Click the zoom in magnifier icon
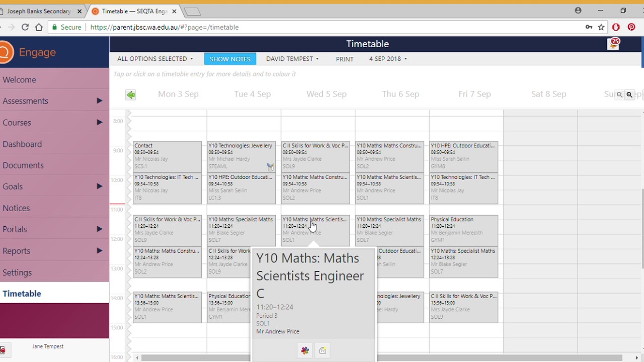This screenshot has height=362, width=644. tap(629, 95)
